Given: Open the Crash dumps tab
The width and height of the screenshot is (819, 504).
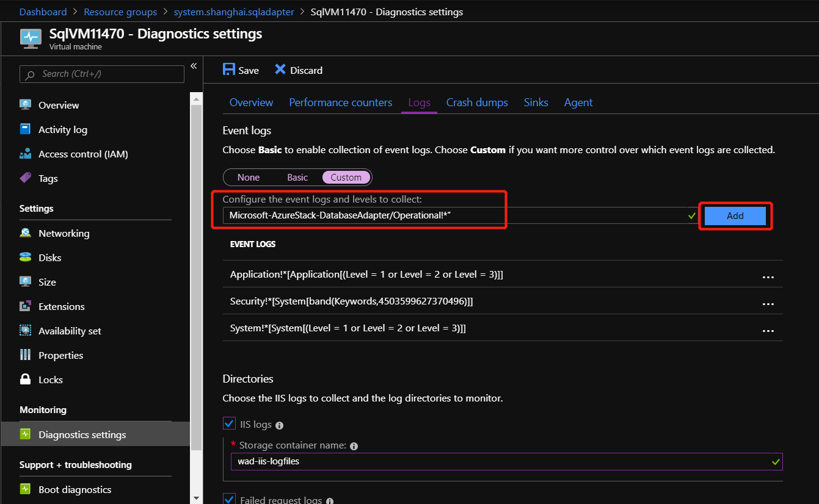Looking at the screenshot, I should pyautogui.click(x=477, y=103).
